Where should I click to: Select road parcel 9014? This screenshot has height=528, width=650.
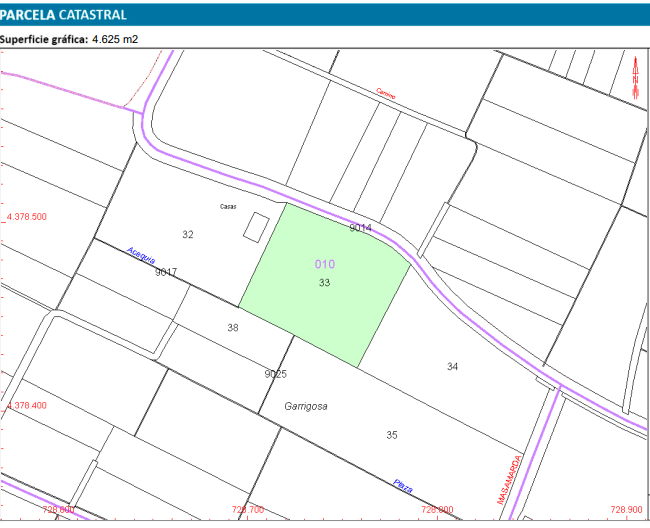point(361,228)
